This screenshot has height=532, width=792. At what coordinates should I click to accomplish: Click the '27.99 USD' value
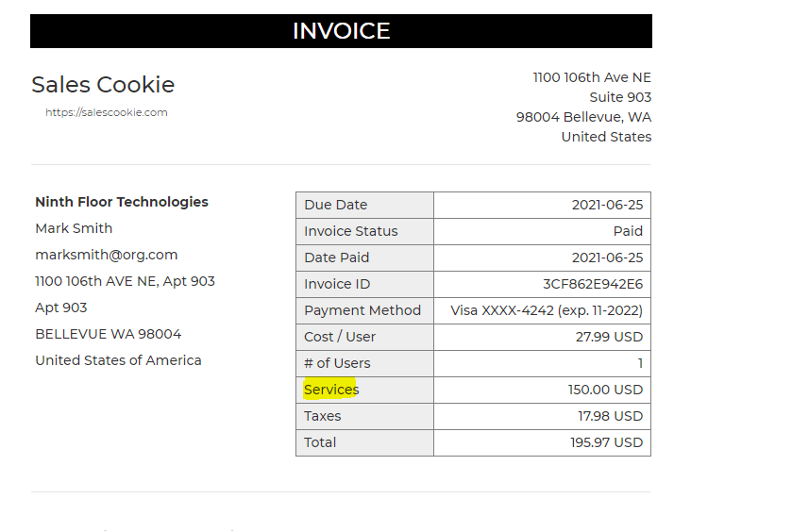(609, 337)
